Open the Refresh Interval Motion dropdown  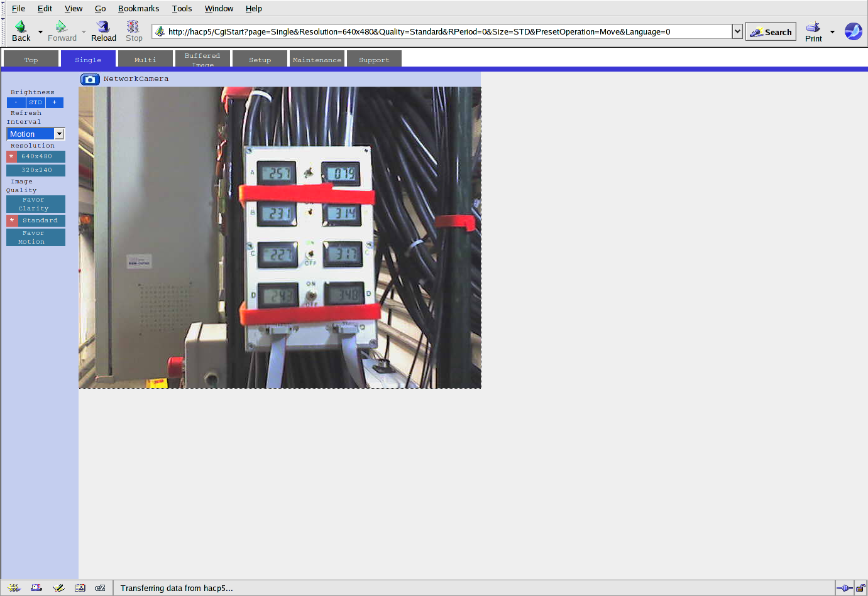coord(36,134)
